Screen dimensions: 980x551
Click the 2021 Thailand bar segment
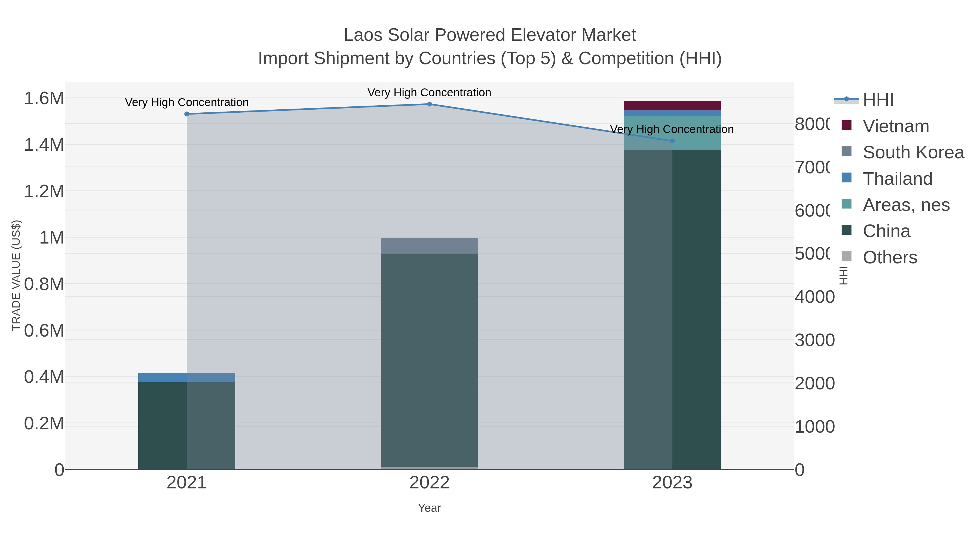(x=186, y=378)
